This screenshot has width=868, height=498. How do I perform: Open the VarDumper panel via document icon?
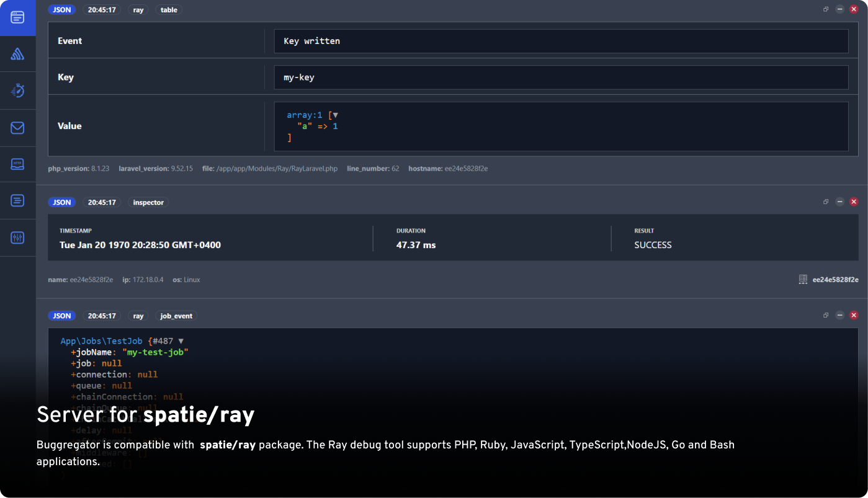pyautogui.click(x=18, y=200)
